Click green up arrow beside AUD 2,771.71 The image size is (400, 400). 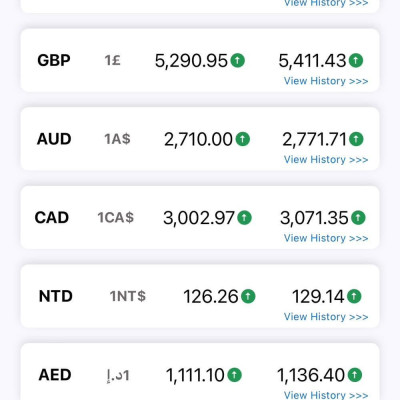point(356,139)
